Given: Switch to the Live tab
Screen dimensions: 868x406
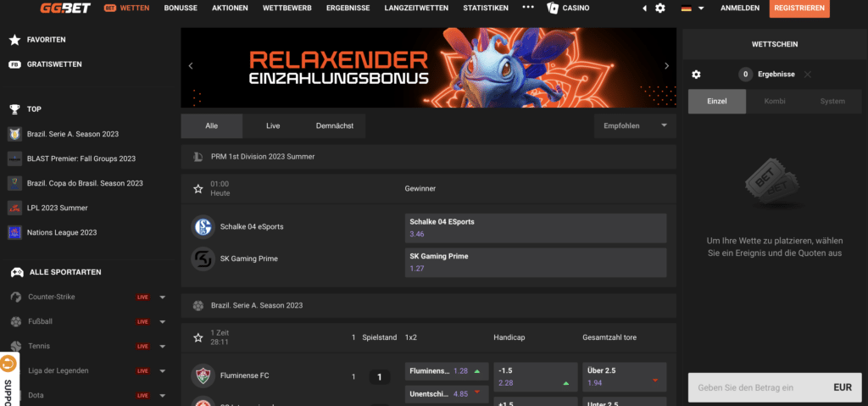Looking at the screenshot, I should click(273, 125).
